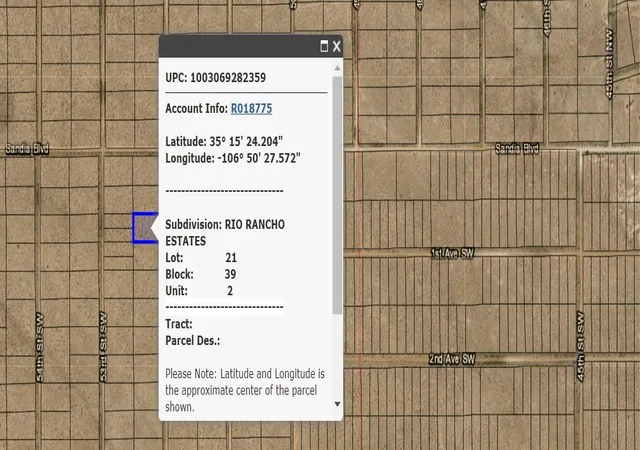
Task: Click the popup vertical scrollbar thumb
Action: coord(337,195)
